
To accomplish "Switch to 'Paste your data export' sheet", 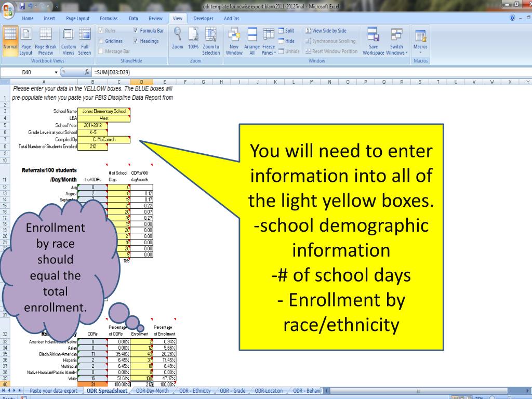I will (54, 391).
